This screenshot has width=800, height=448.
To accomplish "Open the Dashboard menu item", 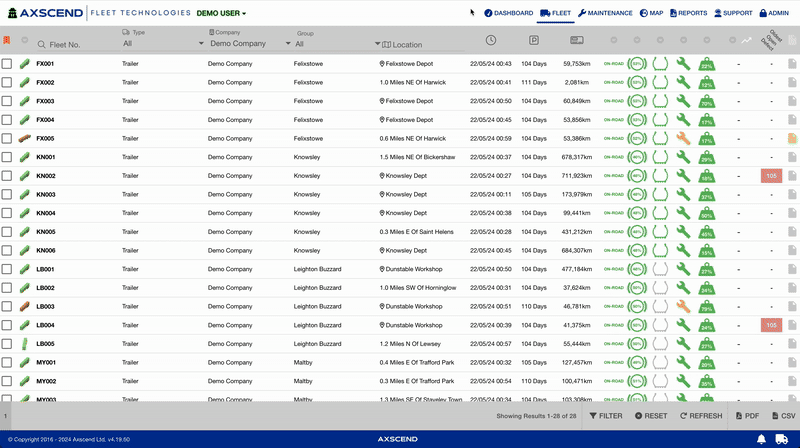I will pyautogui.click(x=508, y=13).
